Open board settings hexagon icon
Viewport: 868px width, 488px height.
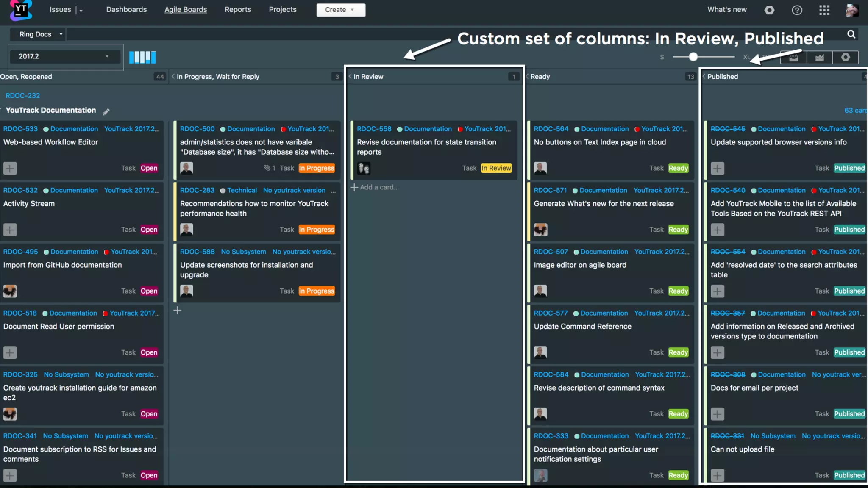point(845,58)
